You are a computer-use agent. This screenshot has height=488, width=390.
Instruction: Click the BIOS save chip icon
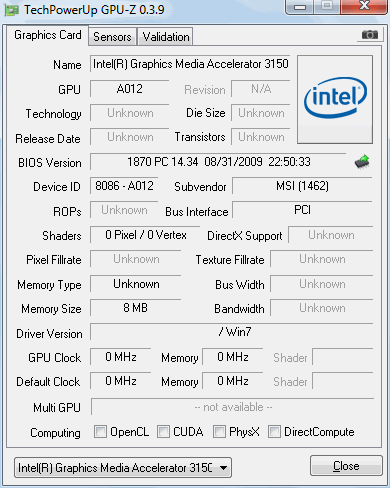pos(362,162)
